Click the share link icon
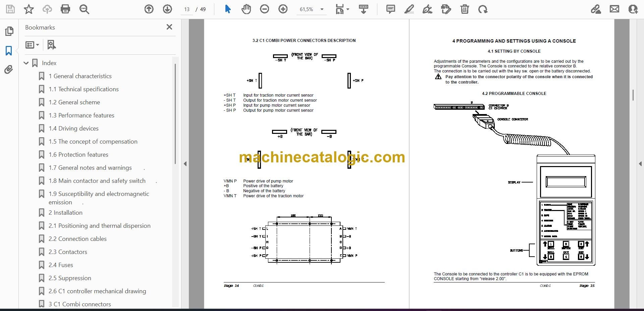 tap(596, 9)
